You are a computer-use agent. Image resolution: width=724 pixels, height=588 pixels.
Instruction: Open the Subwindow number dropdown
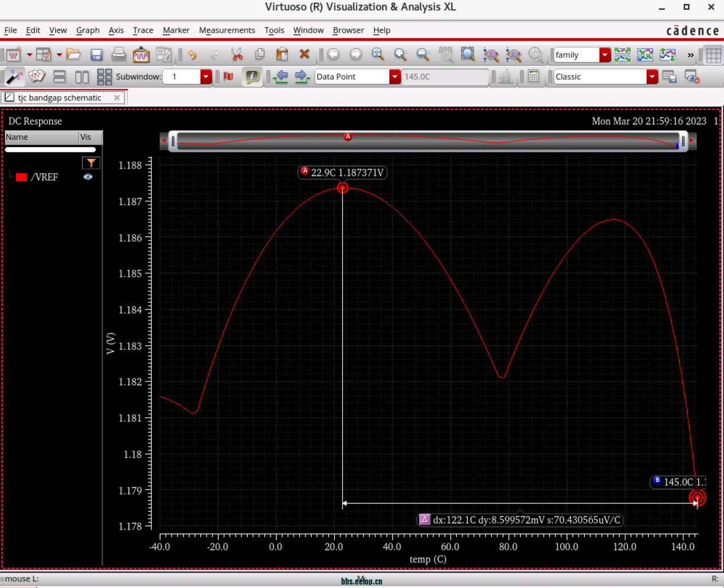(206, 77)
